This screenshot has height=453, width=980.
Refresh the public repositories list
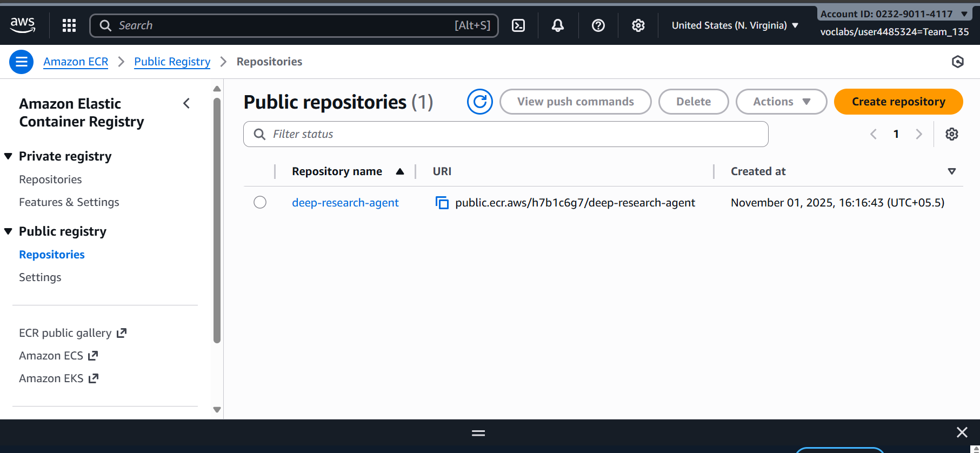[480, 102]
